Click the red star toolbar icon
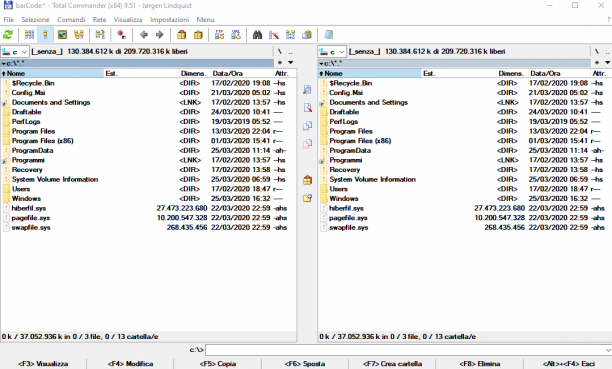This screenshot has width=612, height=369. click(121, 35)
